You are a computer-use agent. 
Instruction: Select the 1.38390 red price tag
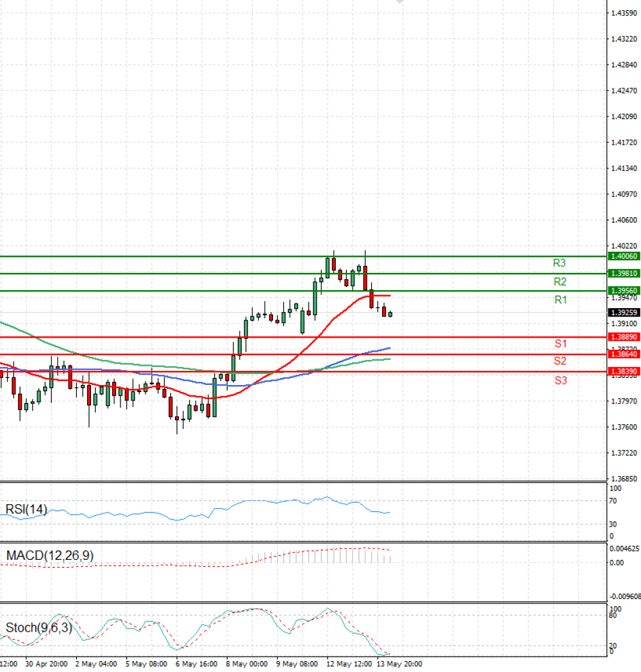click(624, 371)
